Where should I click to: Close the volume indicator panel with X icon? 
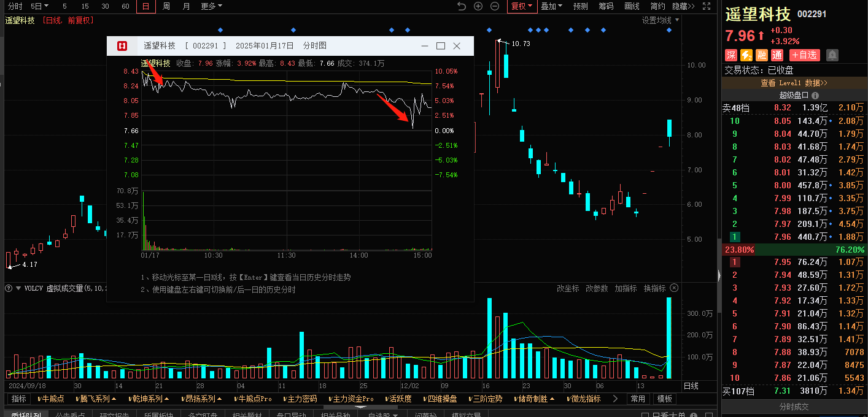click(673, 288)
